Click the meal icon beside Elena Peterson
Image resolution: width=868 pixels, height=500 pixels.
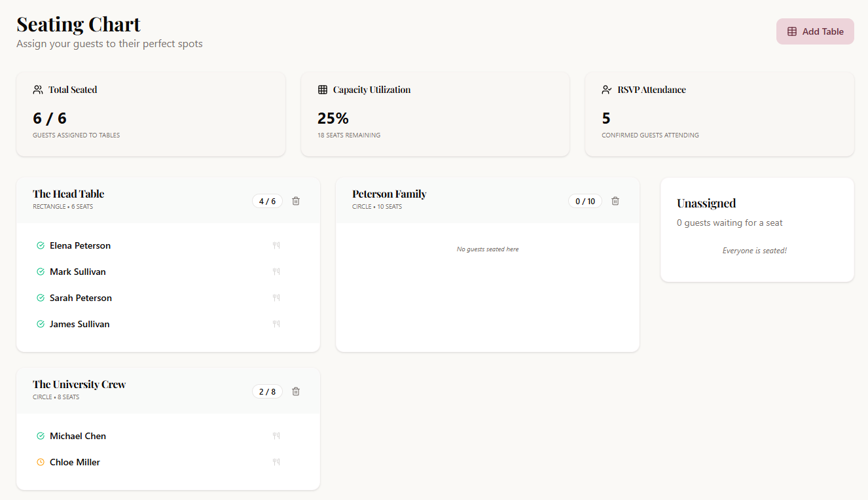(x=276, y=245)
